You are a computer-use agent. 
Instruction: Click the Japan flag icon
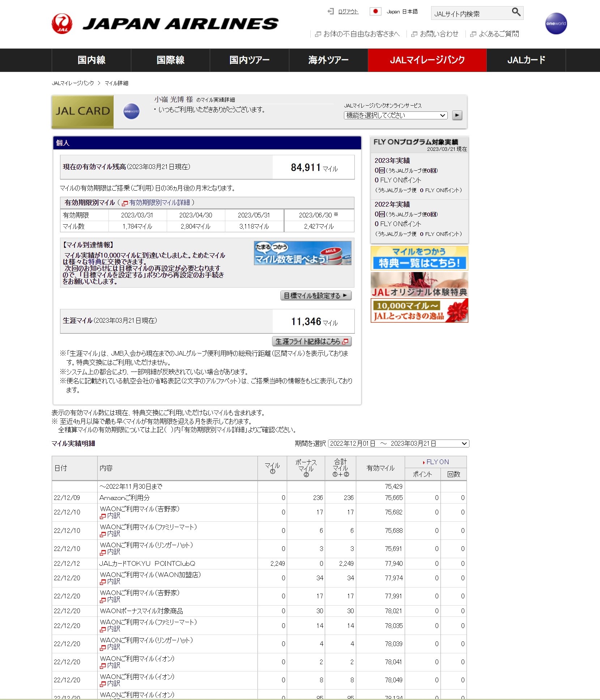(375, 12)
